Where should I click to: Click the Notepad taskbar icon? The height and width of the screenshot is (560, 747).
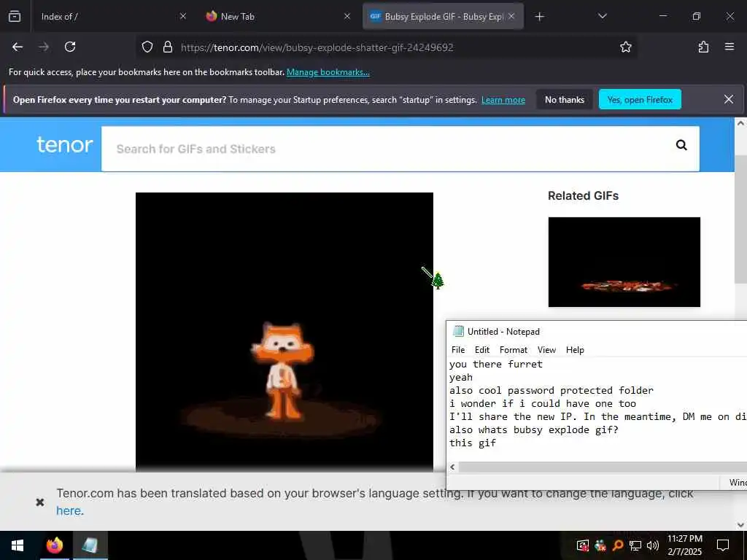(x=90, y=545)
